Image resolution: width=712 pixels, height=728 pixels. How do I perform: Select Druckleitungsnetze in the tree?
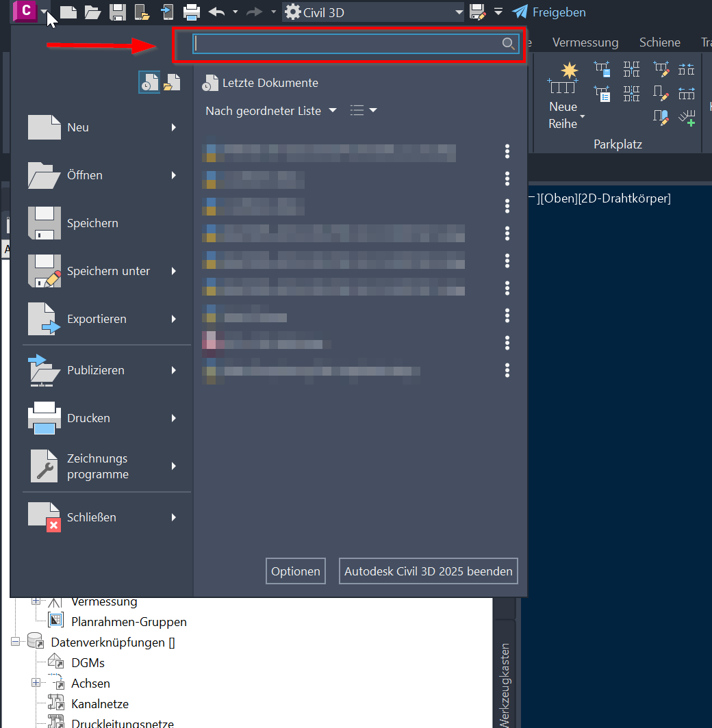[122, 723]
